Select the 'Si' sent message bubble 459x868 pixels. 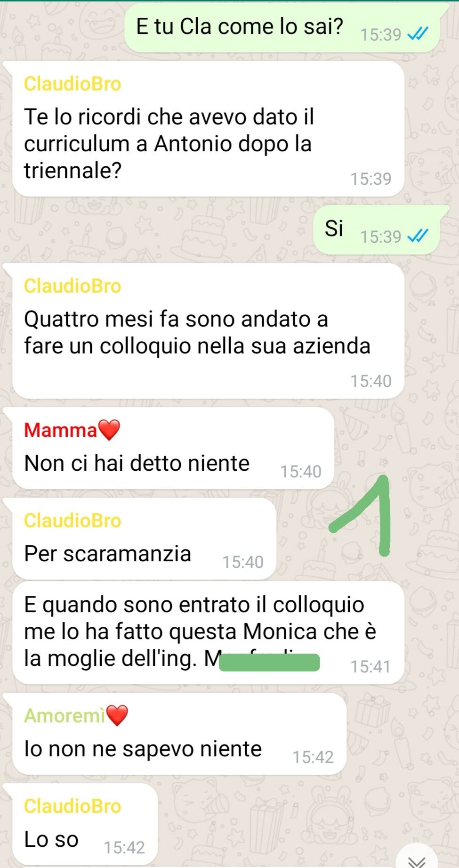point(376,230)
